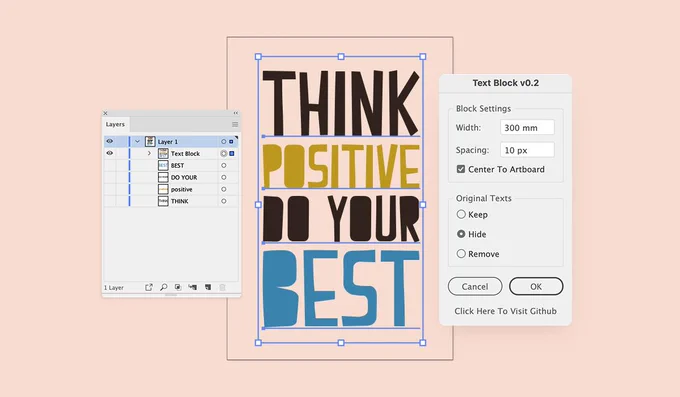Screen dimensions: 680x397
Task: Click the Text Block thumbnail
Action: point(163,153)
